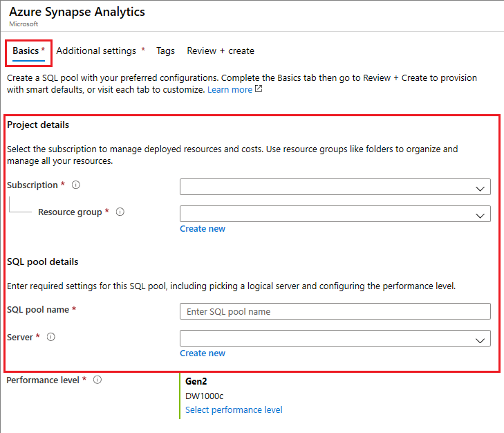Image resolution: width=504 pixels, height=433 pixels.
Task: Open the Server dropdown
Action: pos(335,338)
